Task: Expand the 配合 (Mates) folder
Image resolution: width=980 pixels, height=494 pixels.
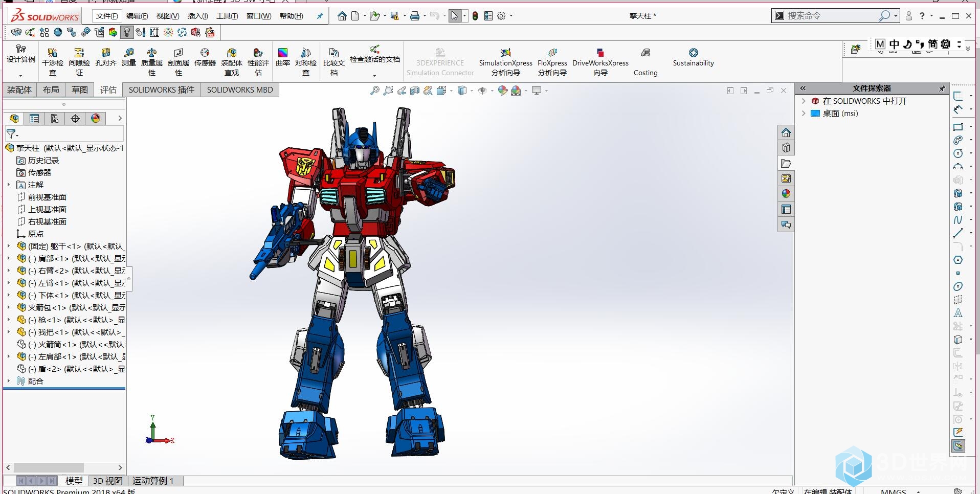Action: point(9,381)
